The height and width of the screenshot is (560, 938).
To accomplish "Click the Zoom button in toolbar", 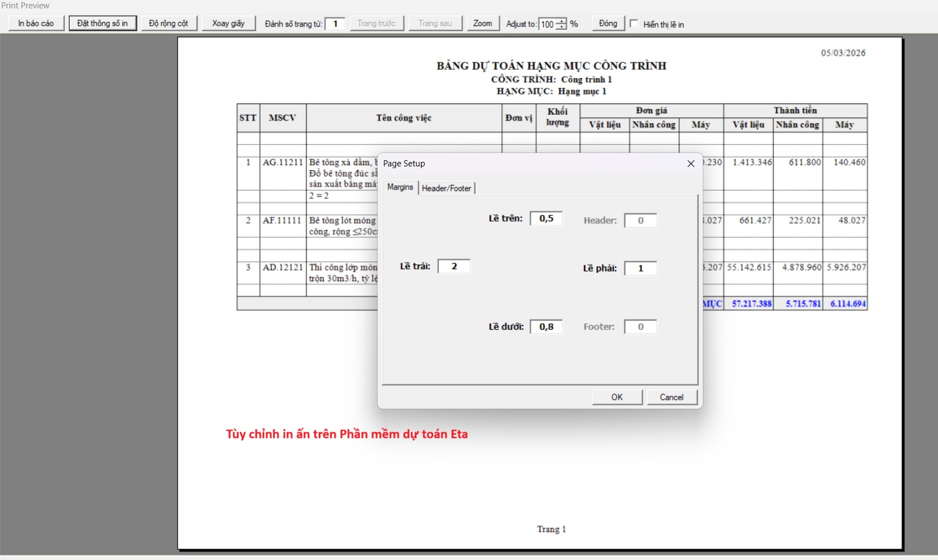I will click(482, 24).
